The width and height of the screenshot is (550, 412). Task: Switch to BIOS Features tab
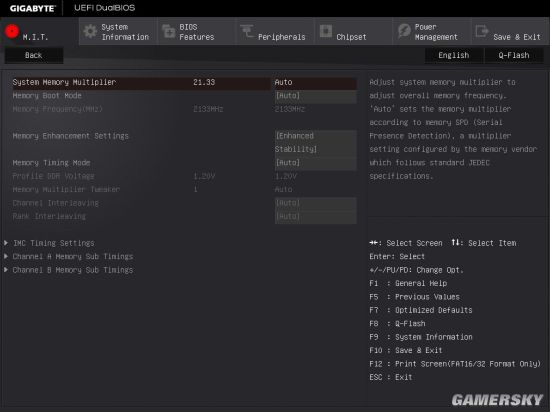196,32
